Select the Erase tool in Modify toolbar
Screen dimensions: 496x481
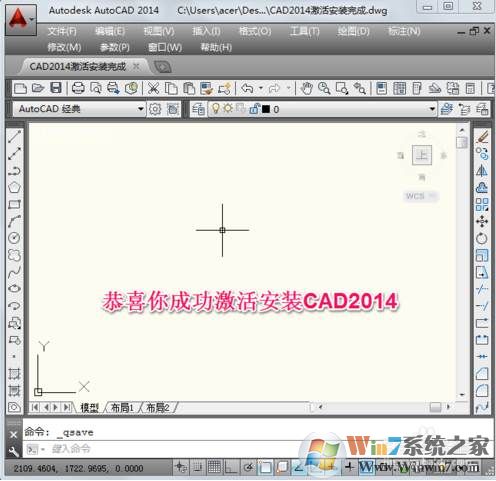pos(482,137)
